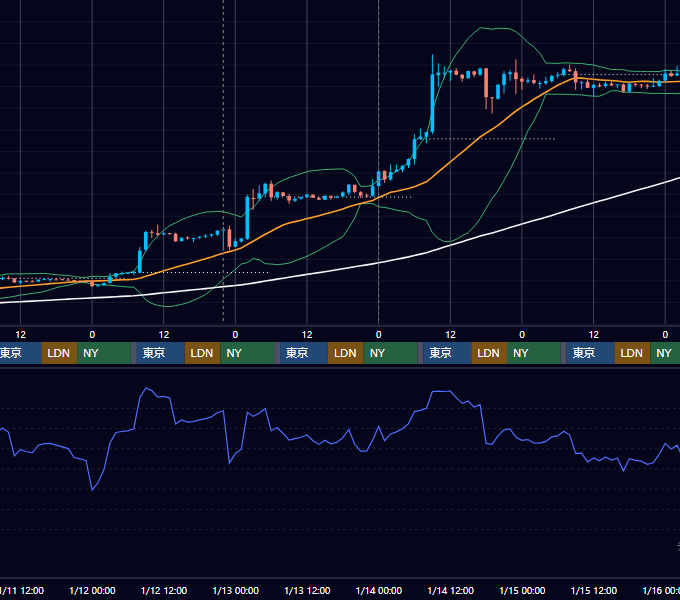
Task: Click the LDN block just before 1/15 00:00
Action: click(x=489, y=353)
